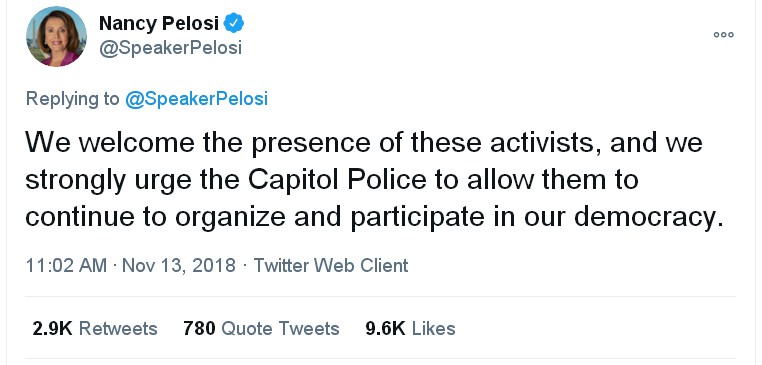The width and height of the screenshot is (762, 365).
Task: Click the words Capitol Police in tweet
Action: 337,180
